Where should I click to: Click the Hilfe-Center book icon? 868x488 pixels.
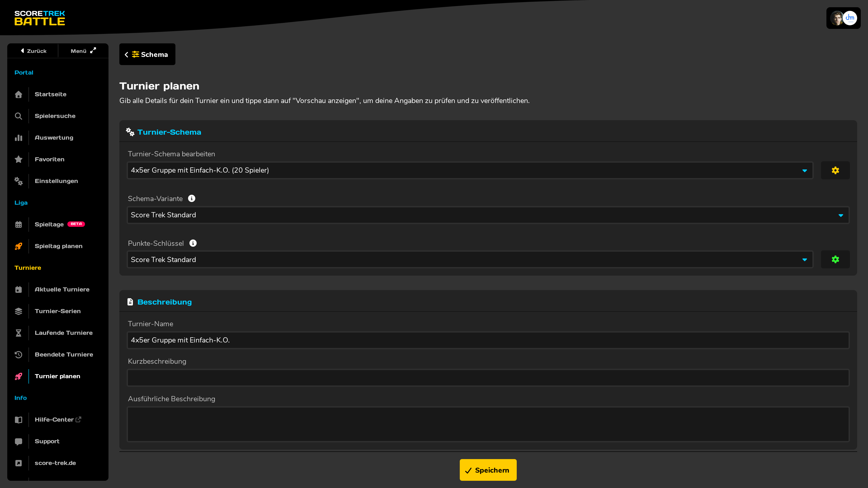point(19,420)
